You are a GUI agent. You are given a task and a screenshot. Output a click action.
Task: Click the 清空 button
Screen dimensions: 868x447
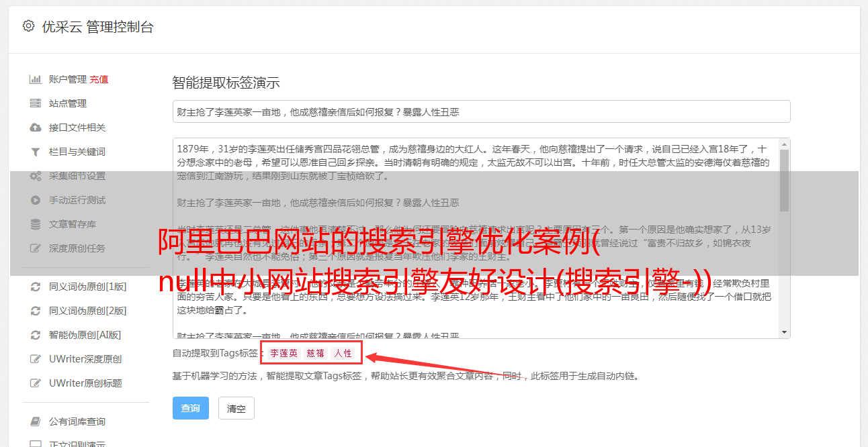coord(236,408)
